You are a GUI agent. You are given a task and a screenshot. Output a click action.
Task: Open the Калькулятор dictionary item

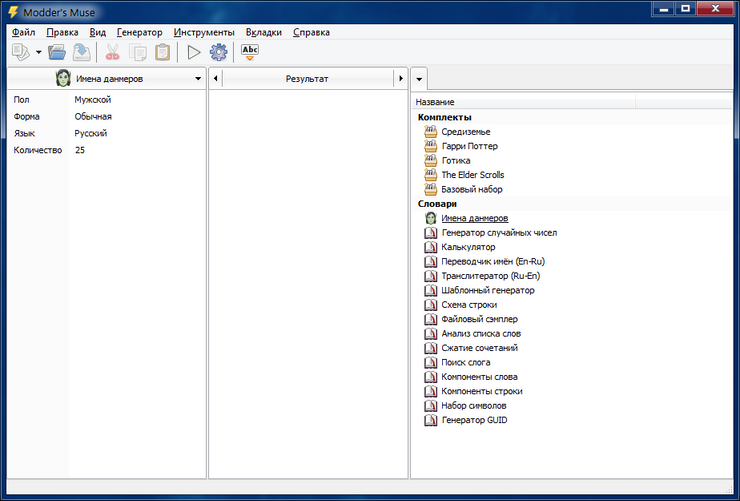(x=468, y=247)
